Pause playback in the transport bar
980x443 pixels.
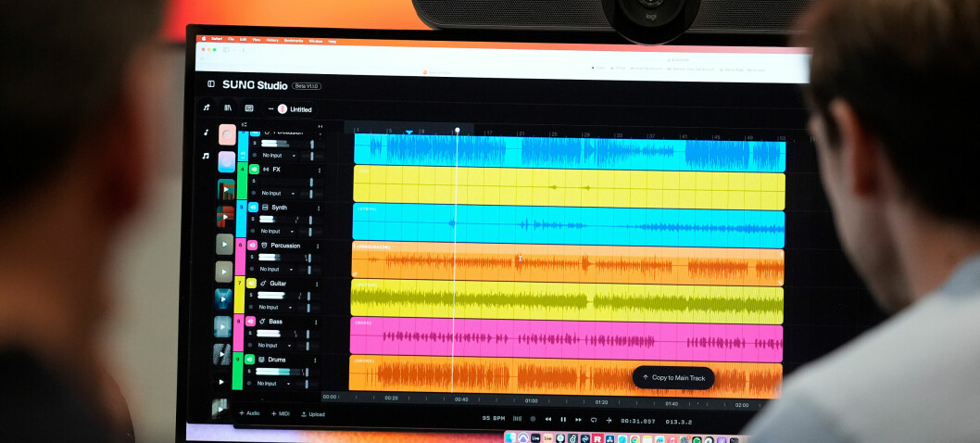pos(563,419)
